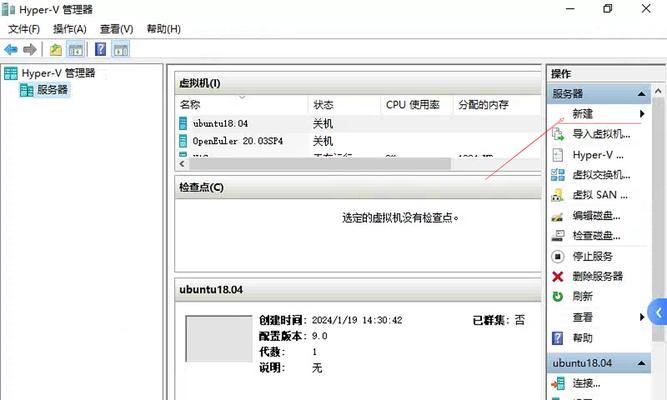Click the arrow next to 查看
This screenshot has width=667, height=400.
point(642,317)
